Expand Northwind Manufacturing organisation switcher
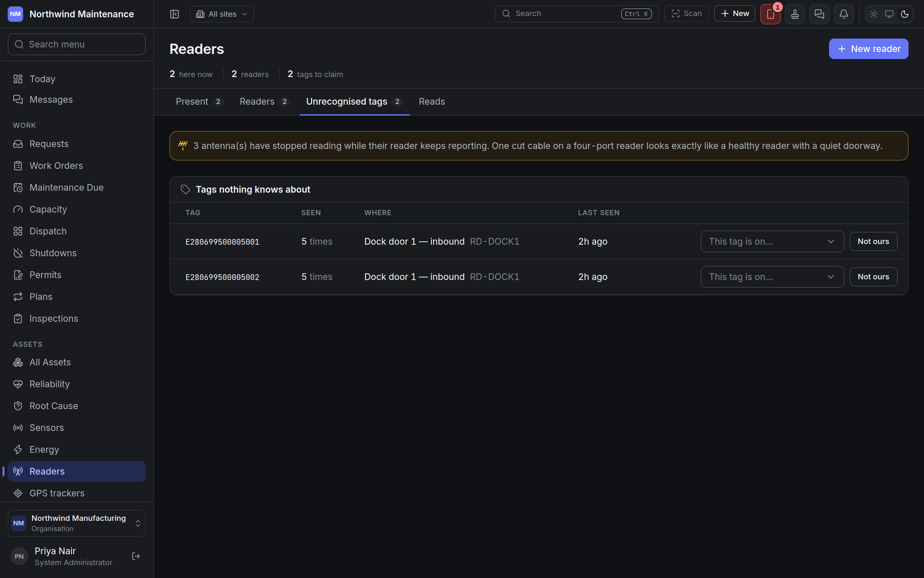The height and width of the screenshot is (578, 924). [x=77, y=523]
